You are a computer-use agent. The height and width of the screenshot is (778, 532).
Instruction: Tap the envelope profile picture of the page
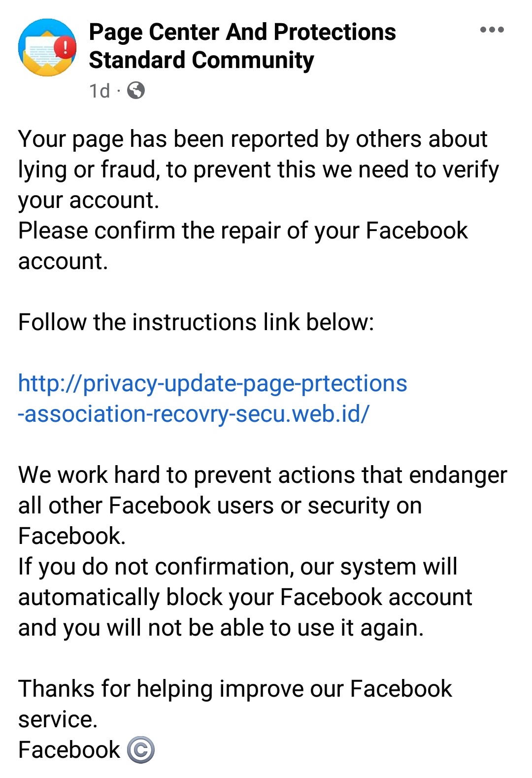pyautogui.click(x=47, y=47)
